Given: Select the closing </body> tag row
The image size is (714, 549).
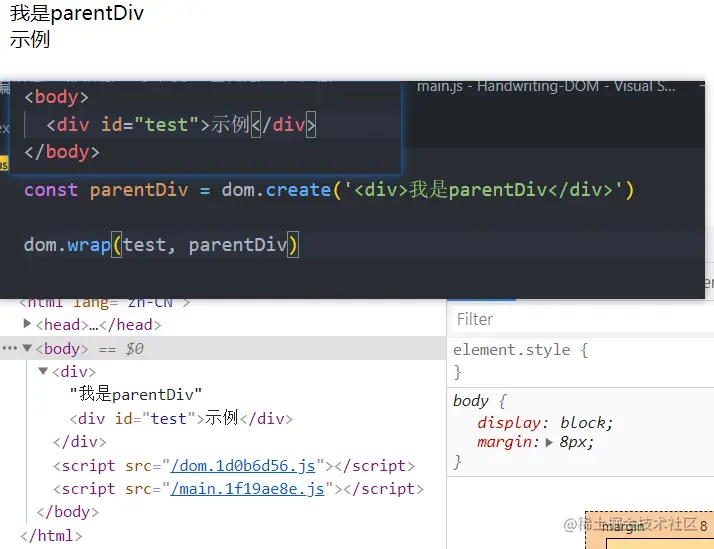Looking at the screenshot, I should [68, 512].
